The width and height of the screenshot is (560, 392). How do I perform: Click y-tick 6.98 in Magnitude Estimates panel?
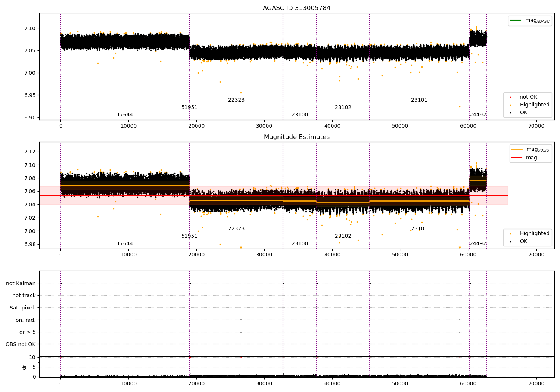[x=30, y=245]
